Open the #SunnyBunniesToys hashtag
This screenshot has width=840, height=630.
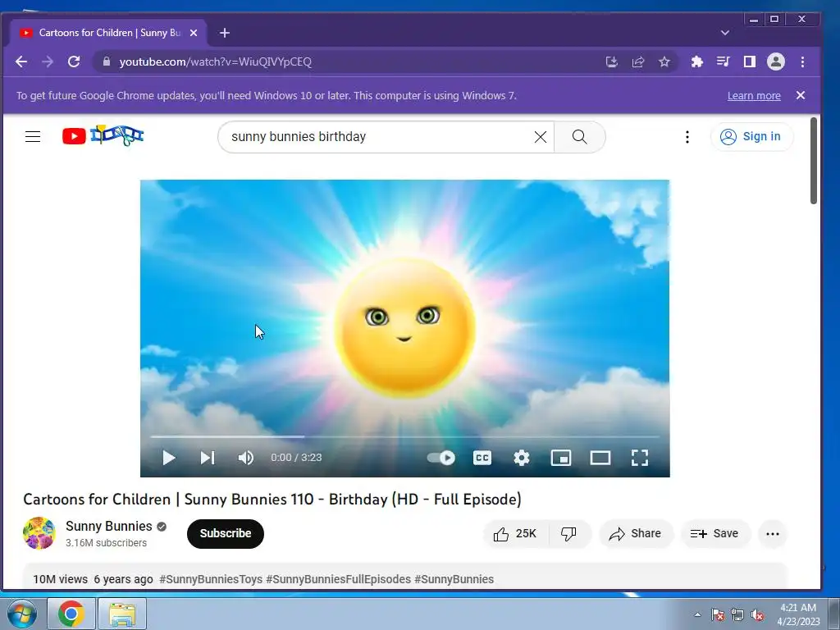(211, 579)
